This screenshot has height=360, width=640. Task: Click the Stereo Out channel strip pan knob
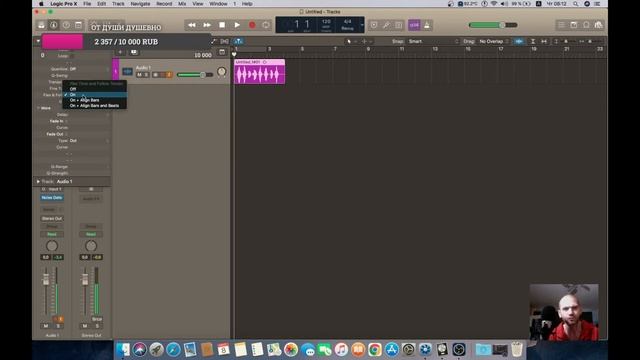(91, 246)
